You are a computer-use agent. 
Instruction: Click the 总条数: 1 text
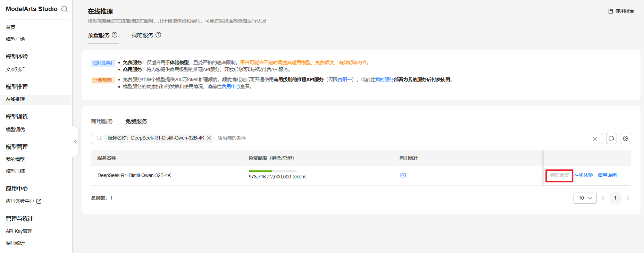coord(102,198)
